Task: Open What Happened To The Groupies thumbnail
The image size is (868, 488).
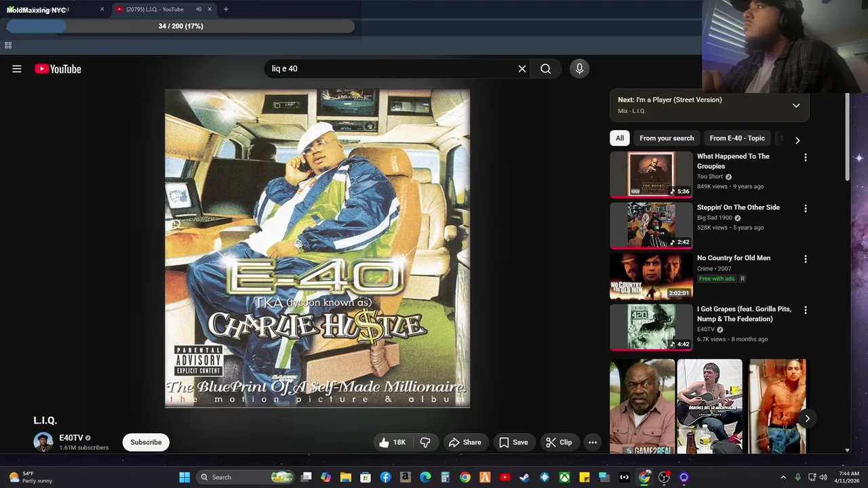Action: [x=651, y=174]
